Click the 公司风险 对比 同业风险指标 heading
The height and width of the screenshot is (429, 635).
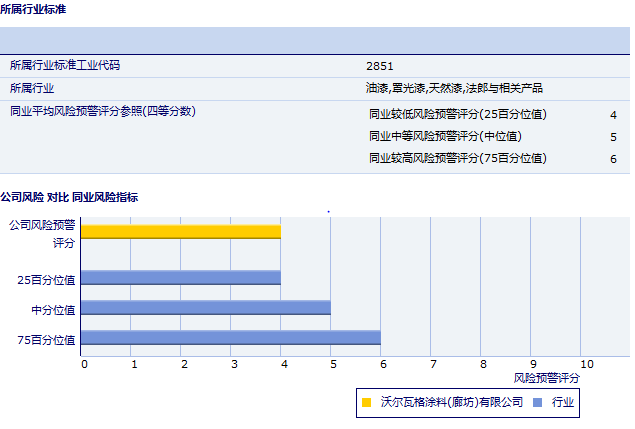pos(69,197)
